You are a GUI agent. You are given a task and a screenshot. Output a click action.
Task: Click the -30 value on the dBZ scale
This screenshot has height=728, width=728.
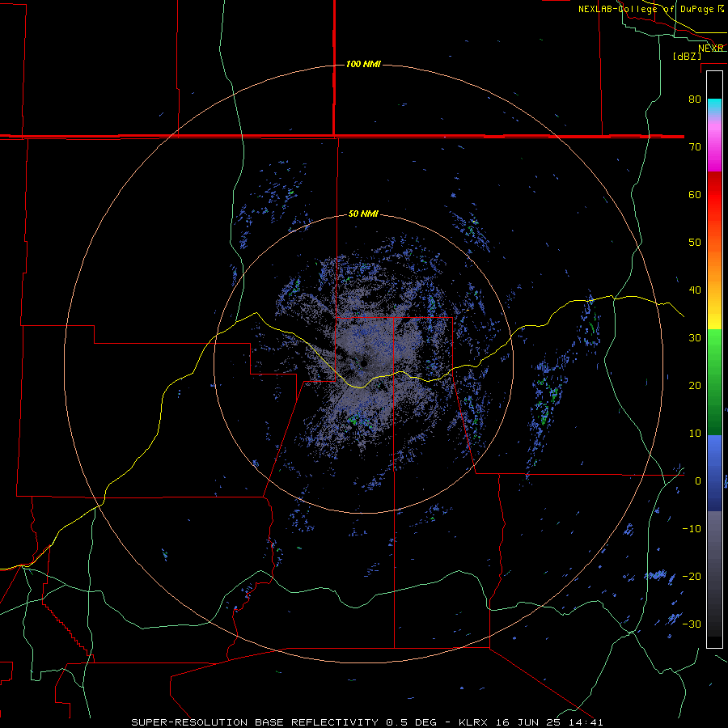click(x=692, y=624)
